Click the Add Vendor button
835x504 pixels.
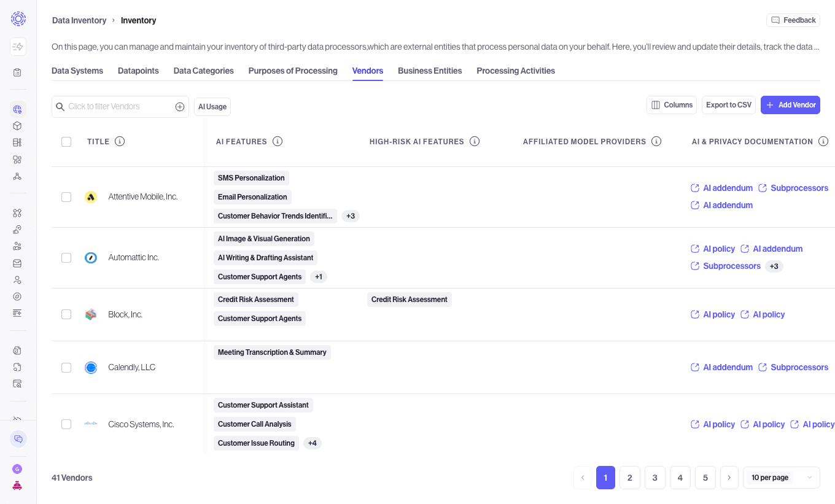tap(790, 105)
